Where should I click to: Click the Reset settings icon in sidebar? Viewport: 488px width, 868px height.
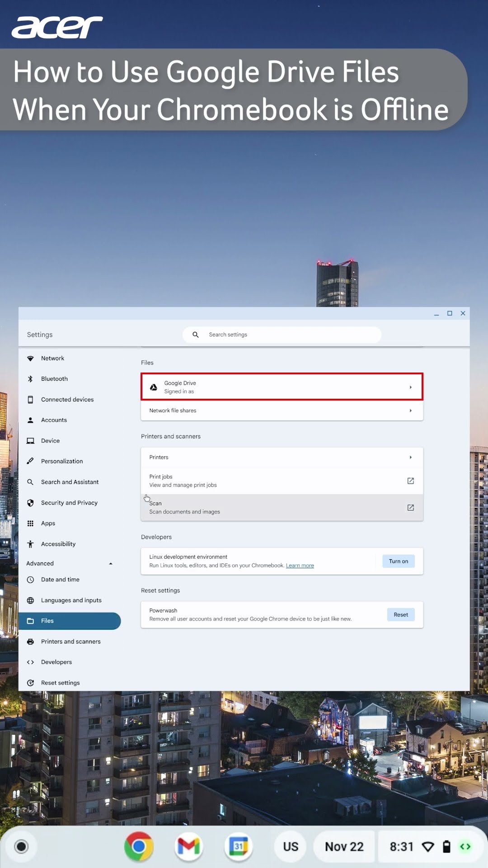[x=30, y=683]
